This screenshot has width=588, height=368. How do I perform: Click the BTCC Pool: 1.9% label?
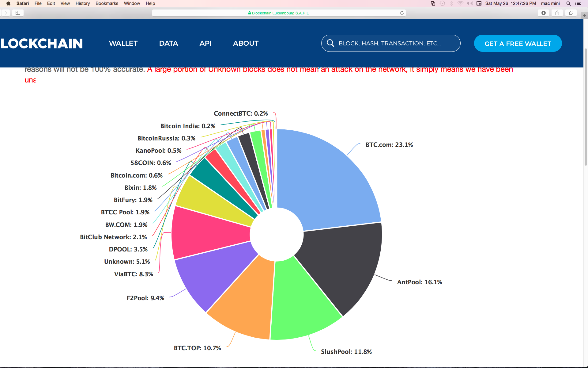tap(125, 212)
